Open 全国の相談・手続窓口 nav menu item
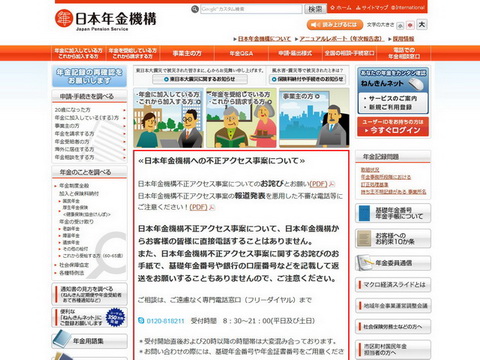 [x=349, y=53]
